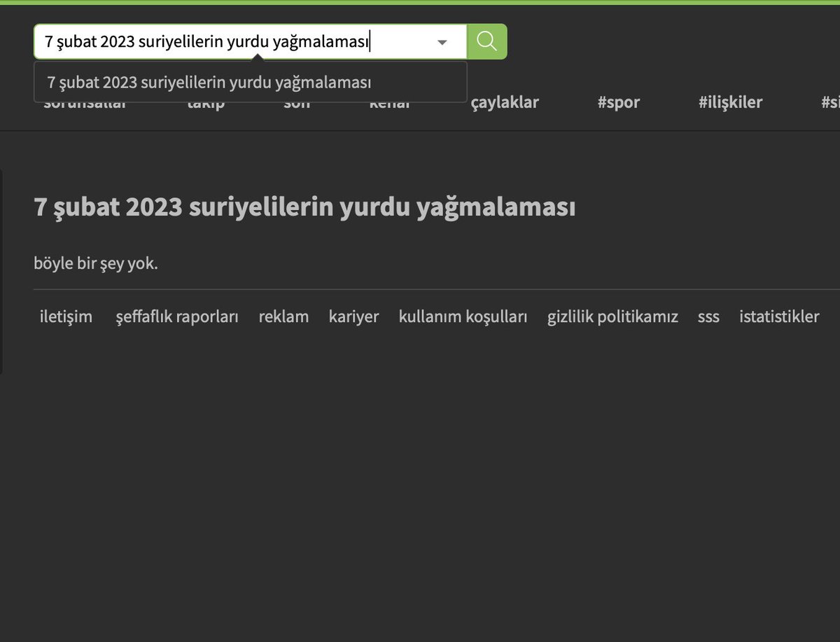Image resolution: width=840 pixels, height=642 pixels.
Task: Expand the search box dropdown arrow
Action: point(442,42)
